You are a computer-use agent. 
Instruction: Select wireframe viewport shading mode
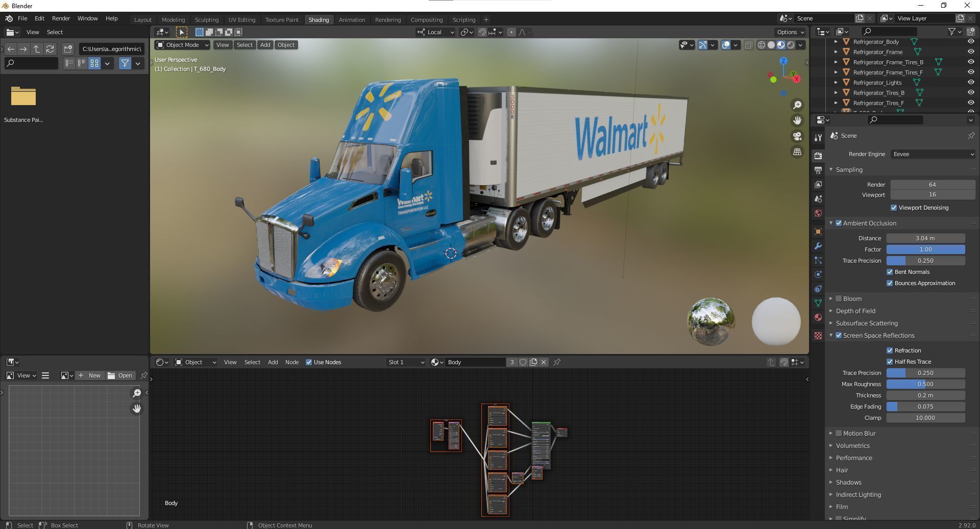tap(761, 45)
